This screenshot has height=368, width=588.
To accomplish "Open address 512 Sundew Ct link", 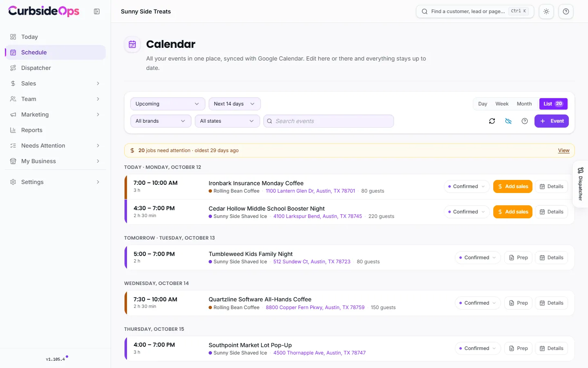I will tap(312, 262).
